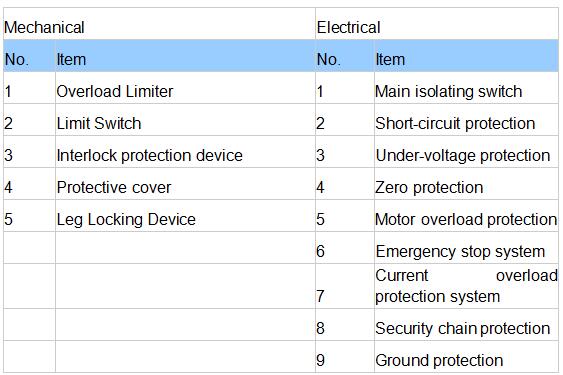Click the empty mechanical cell beside Emergency stop
Screen dimensions: 563x375
coord(185,248)
